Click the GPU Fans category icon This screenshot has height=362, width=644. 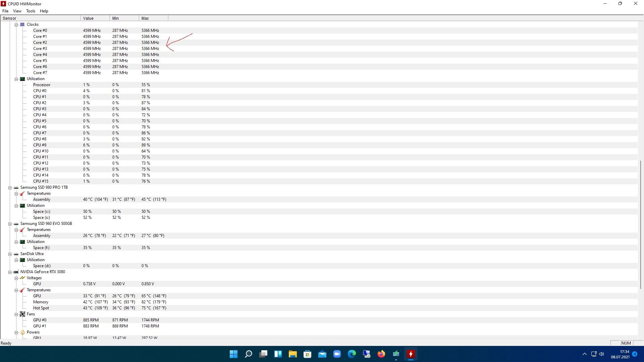tap(22, 314)
